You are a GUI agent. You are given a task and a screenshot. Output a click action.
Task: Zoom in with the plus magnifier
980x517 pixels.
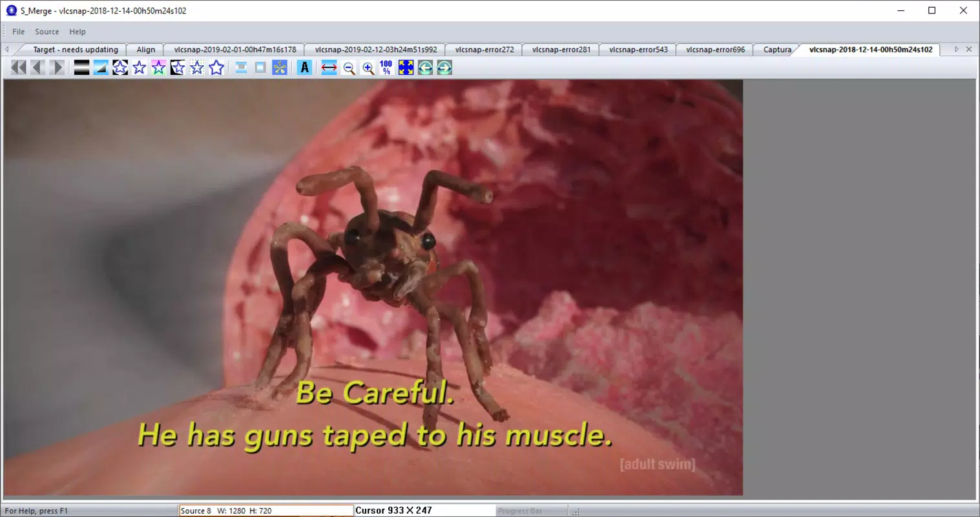click(x=368, y=67)
